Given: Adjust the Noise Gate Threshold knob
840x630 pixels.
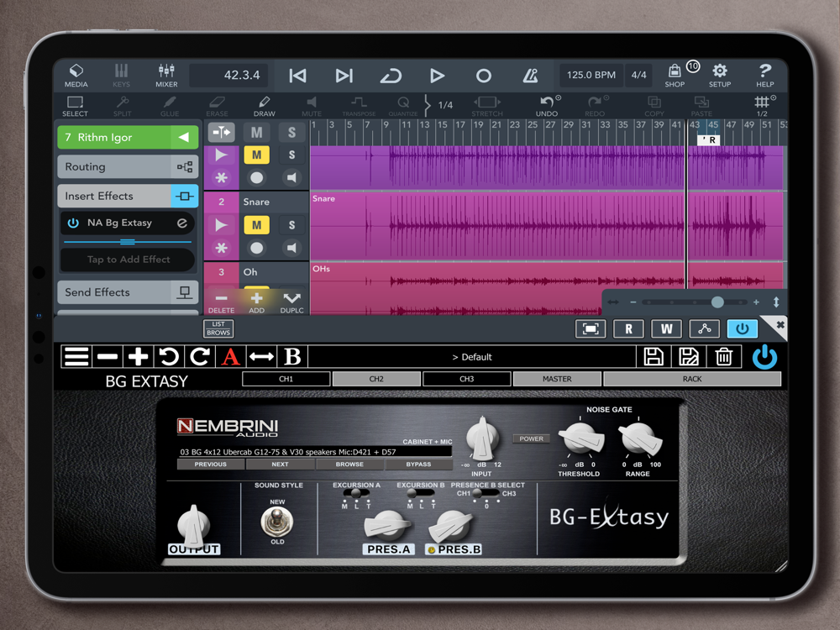Looking at the screenshot, I should [581, 439].
